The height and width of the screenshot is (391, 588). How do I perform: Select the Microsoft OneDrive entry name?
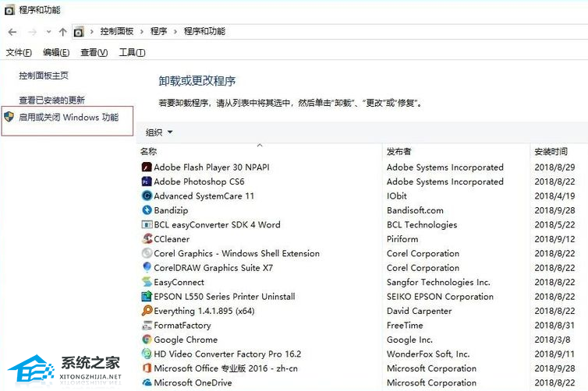[x=193, y=382]
